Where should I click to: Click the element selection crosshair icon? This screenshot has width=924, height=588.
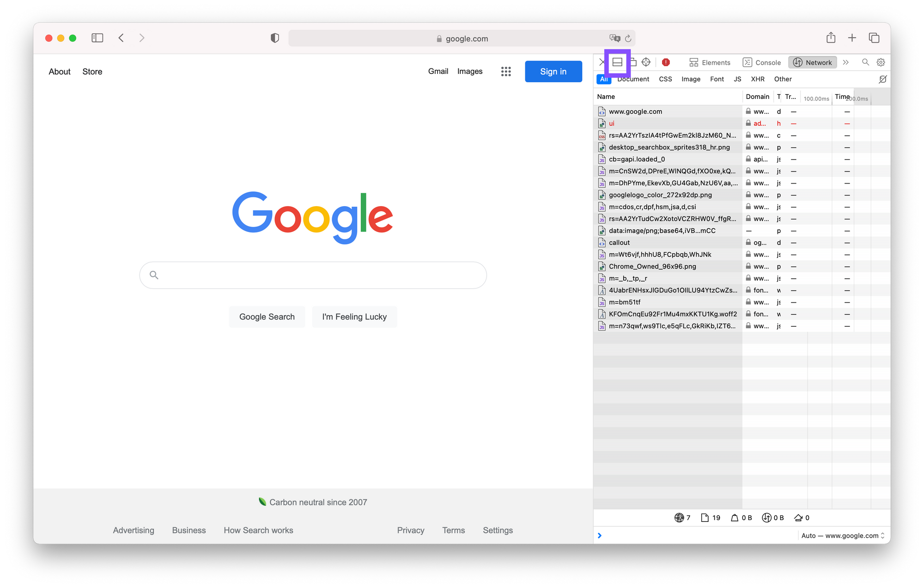pyautogui.click(x=646, y=62)
